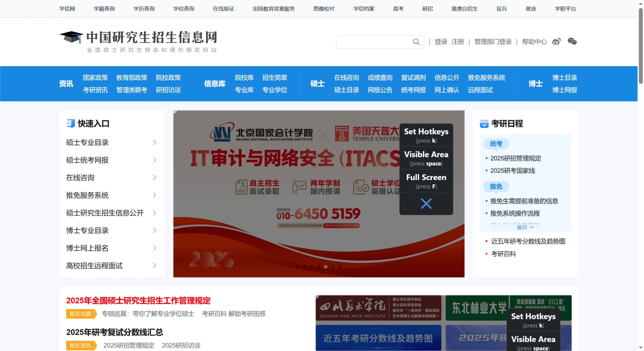Screen dimensions: 644x351
Task: Open 在线验证 in the top bar
Action: point(224,9)
